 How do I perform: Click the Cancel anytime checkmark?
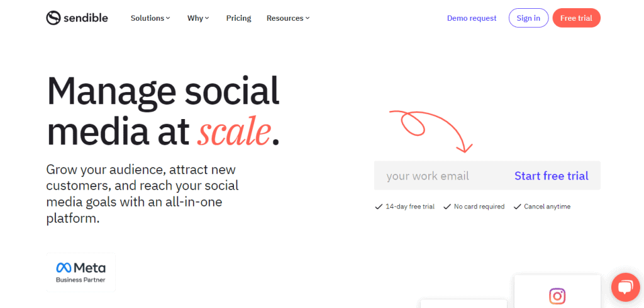point(517,207)
